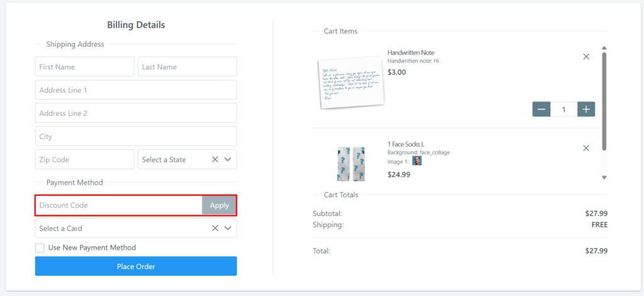Focus the Last Name field
This screenshot has width=644, height=296.
[x=187, y=67]
